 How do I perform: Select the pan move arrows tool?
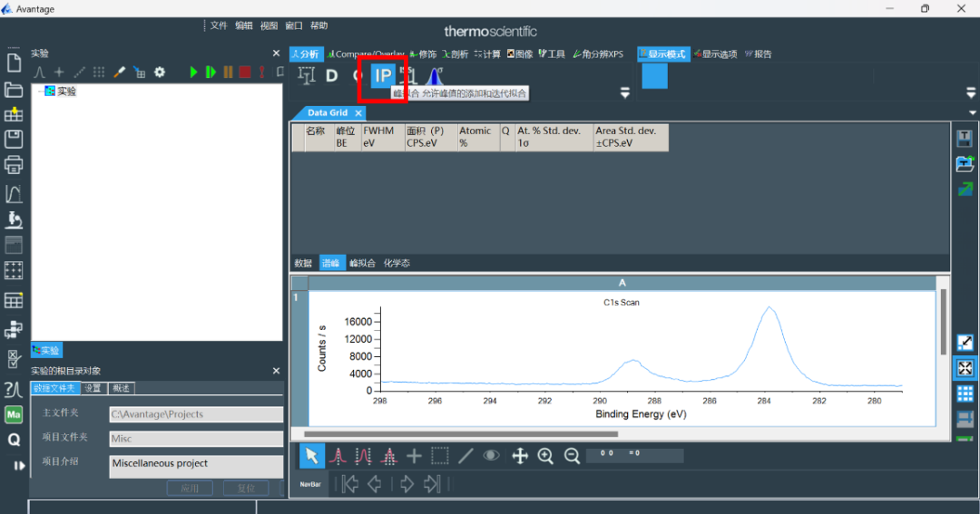pyautogui.click(x=520, y=456)
